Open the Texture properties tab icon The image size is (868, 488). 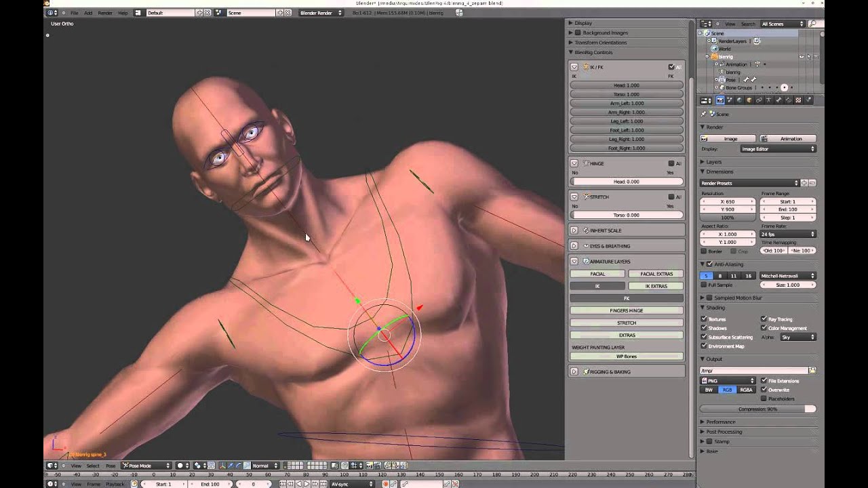[798, 100]
